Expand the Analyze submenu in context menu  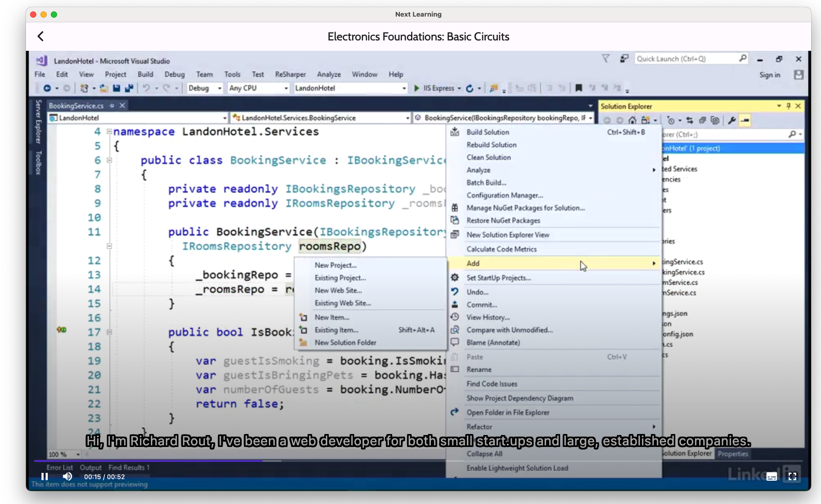(x=553, y=170)
